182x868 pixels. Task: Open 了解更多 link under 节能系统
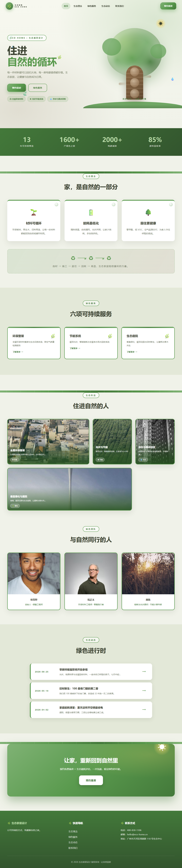75,348
